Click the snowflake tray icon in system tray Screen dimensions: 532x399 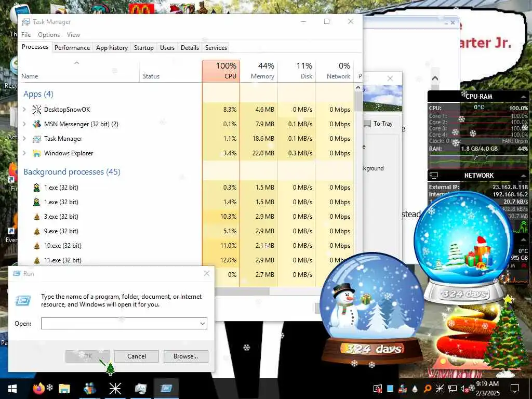(440, 389)
